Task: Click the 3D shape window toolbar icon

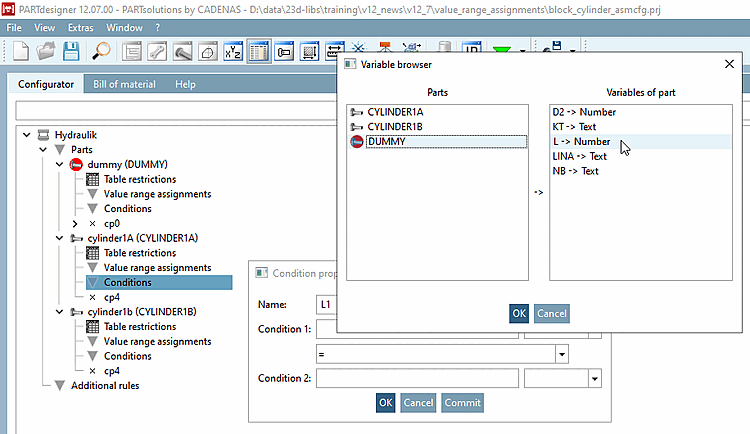Action: pos(208,52)
